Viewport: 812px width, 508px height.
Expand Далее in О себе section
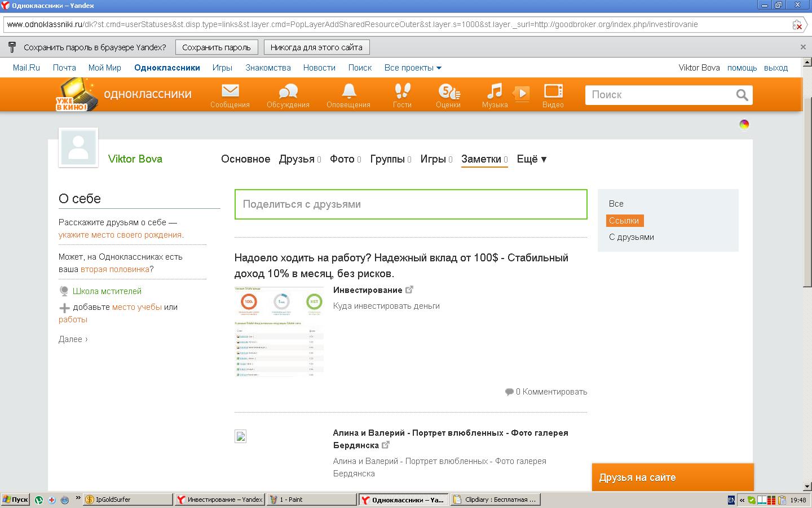click(x=73, y=339)
